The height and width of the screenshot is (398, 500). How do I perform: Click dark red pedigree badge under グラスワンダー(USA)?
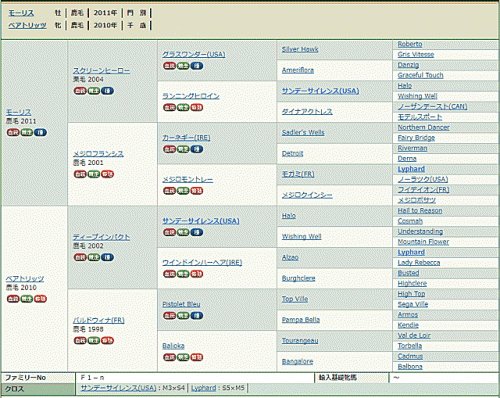(x=169, y=66)
